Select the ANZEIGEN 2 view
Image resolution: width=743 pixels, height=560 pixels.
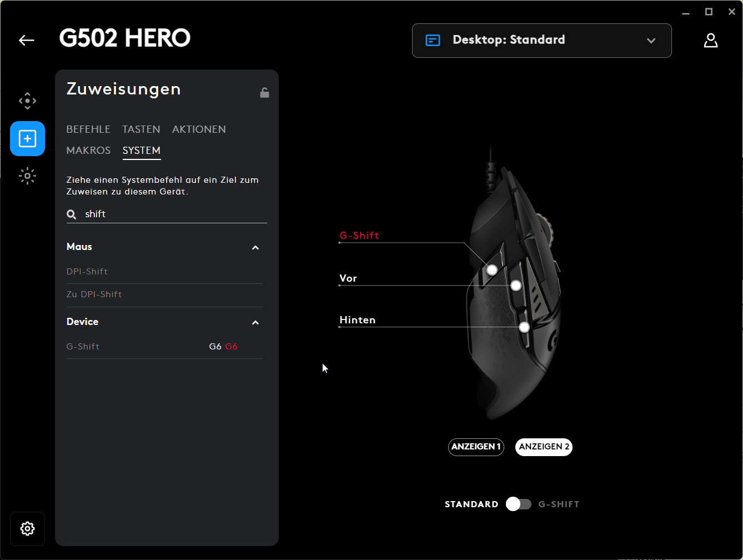[544, 447]
